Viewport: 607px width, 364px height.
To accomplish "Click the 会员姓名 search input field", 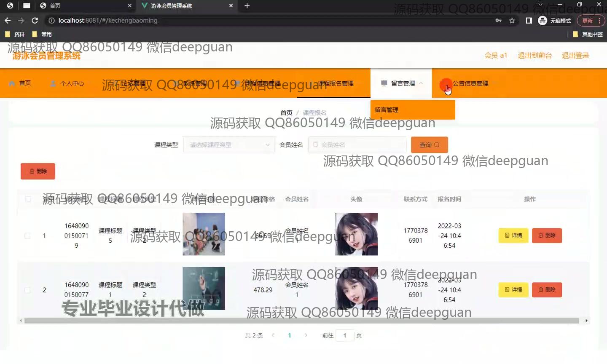I will pos(358,145).
